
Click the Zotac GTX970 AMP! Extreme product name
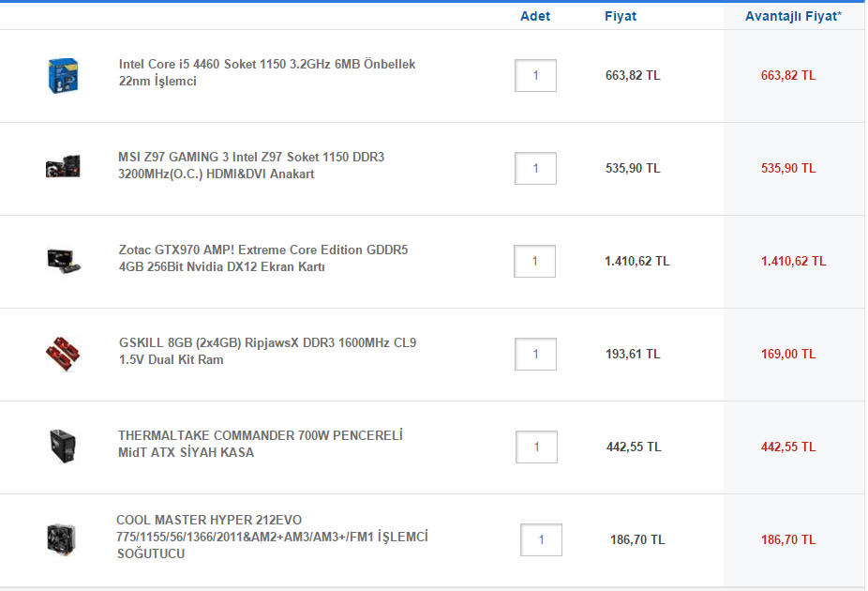click(x=263, y=258)
